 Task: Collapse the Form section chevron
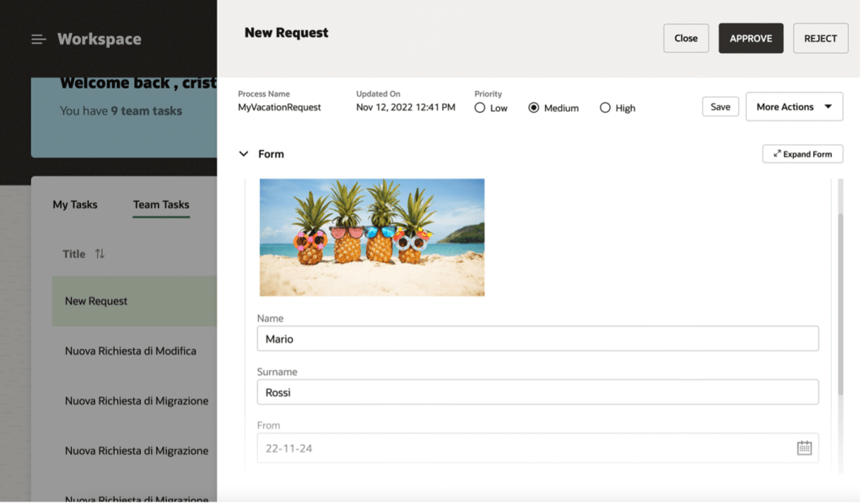point(244,154)
